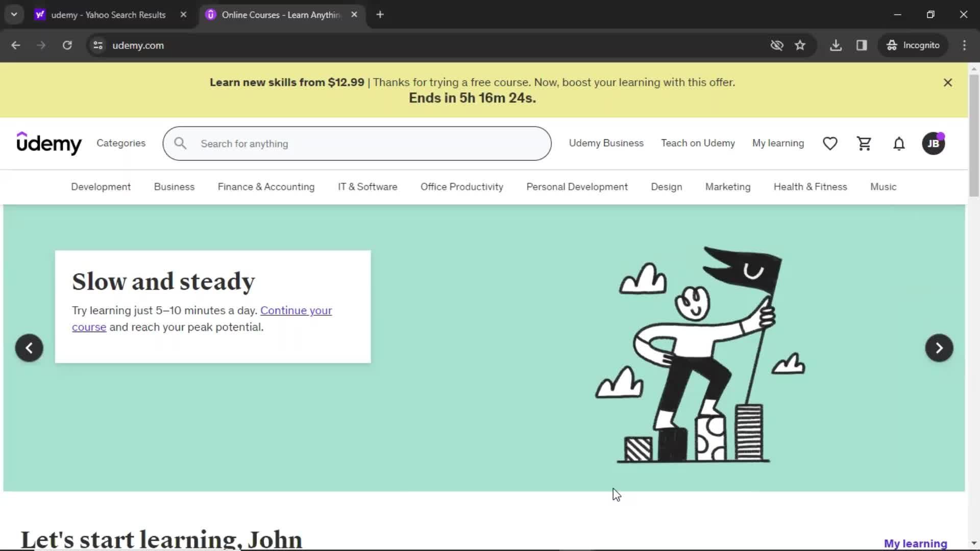980x551 pixels.
Task: Select the Finance & Accounting menu item
Action: click(x=266, y=186)
